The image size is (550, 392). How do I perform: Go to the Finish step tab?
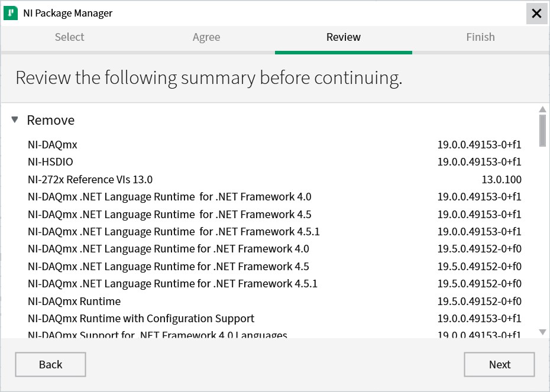(x=481, y=37)
